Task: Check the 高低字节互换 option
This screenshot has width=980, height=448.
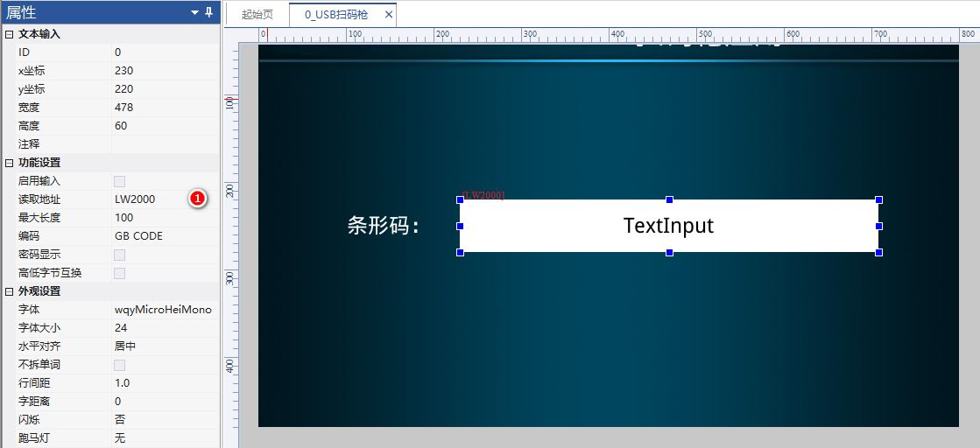Action: [120, 273]
